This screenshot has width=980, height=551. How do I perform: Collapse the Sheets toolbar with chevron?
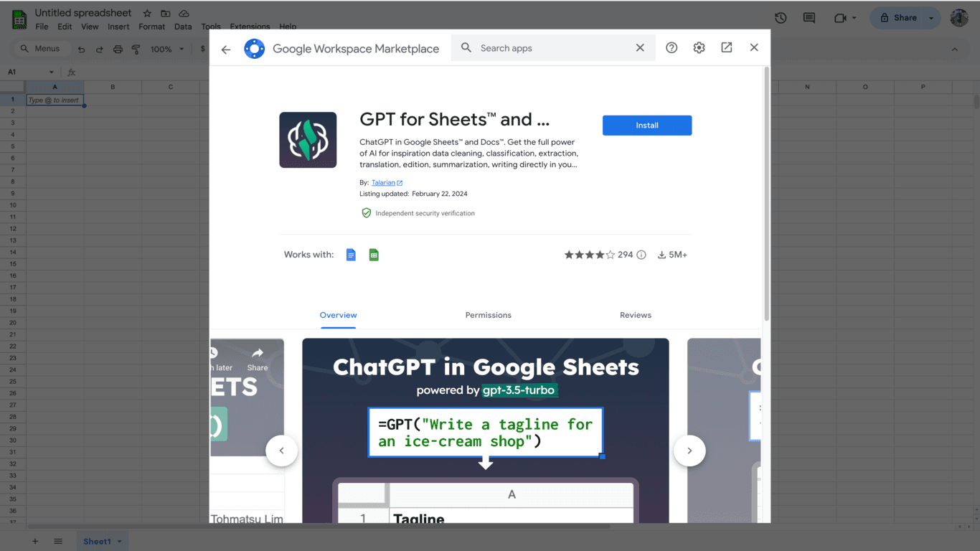[954, 50]
